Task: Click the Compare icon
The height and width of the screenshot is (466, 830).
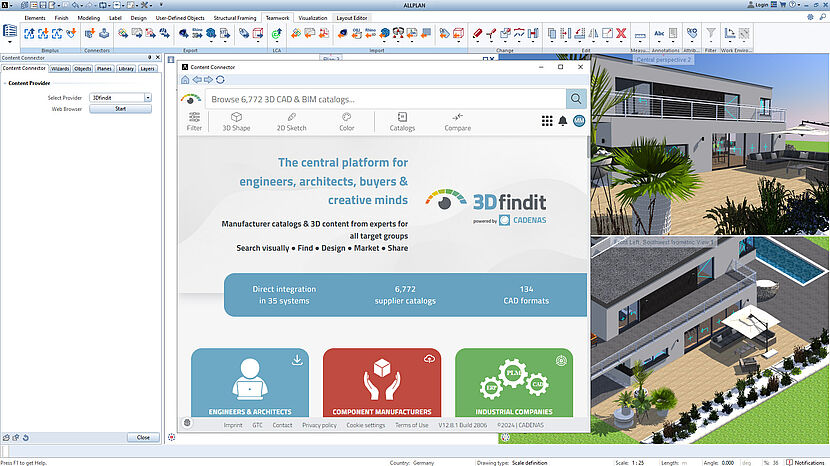Action: (457, 121)
